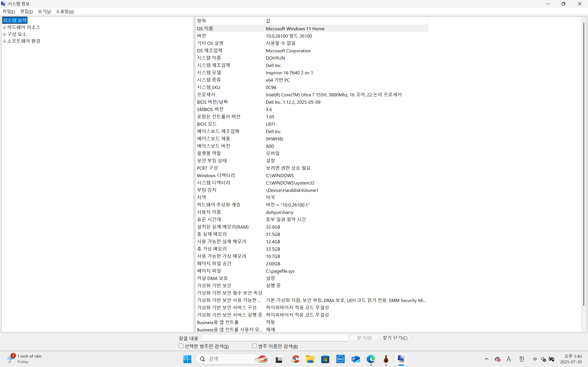Click the OneDrive error tray icon
The width and height of the screenshot is (588, 367).
[497, 359]
